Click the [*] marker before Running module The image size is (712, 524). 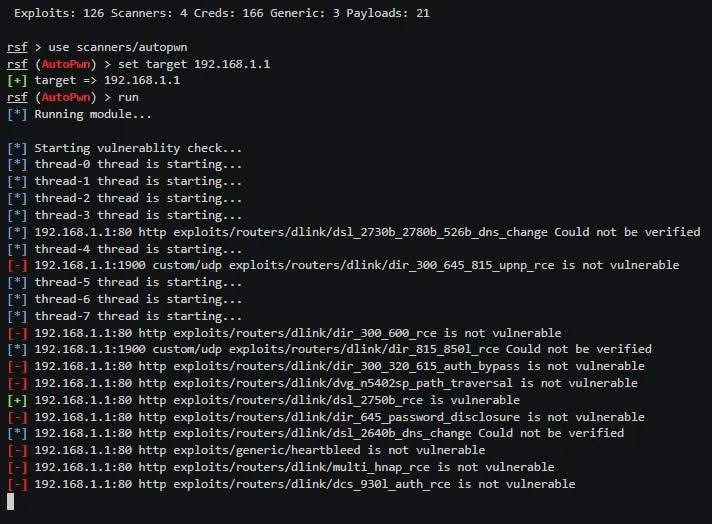tap(17, 114)
